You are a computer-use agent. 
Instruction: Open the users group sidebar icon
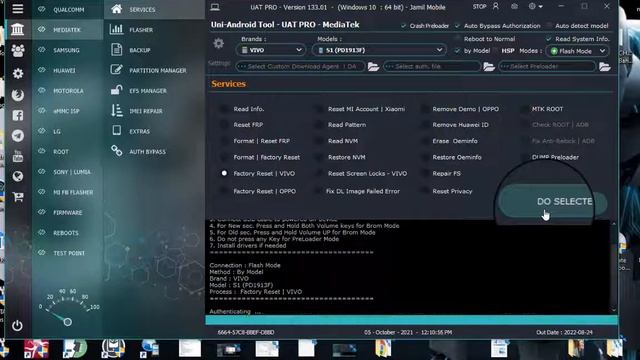18,51
